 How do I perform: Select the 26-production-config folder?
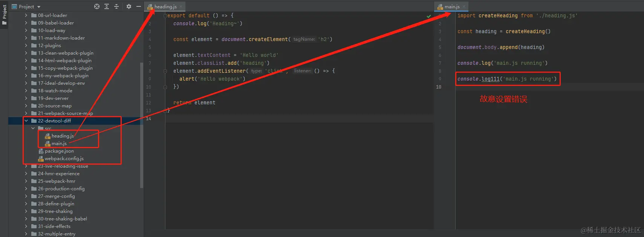pyautogui.click(x=61, y=189)
